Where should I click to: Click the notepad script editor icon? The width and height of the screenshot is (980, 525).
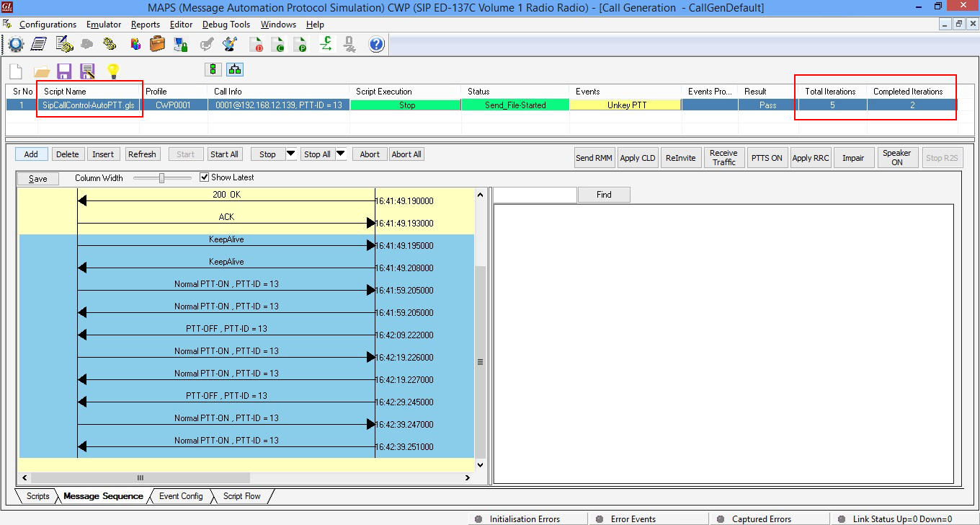pyautogui.click(x=39, y=44)
